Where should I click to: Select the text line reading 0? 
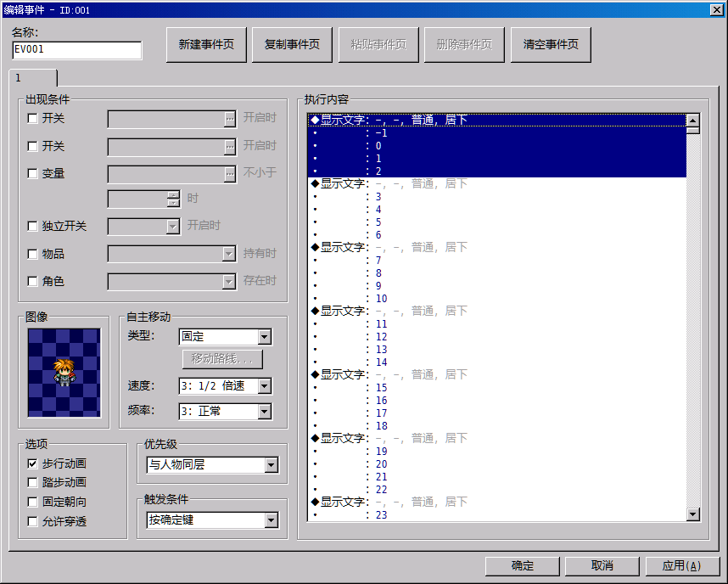(x=496, y=146)
